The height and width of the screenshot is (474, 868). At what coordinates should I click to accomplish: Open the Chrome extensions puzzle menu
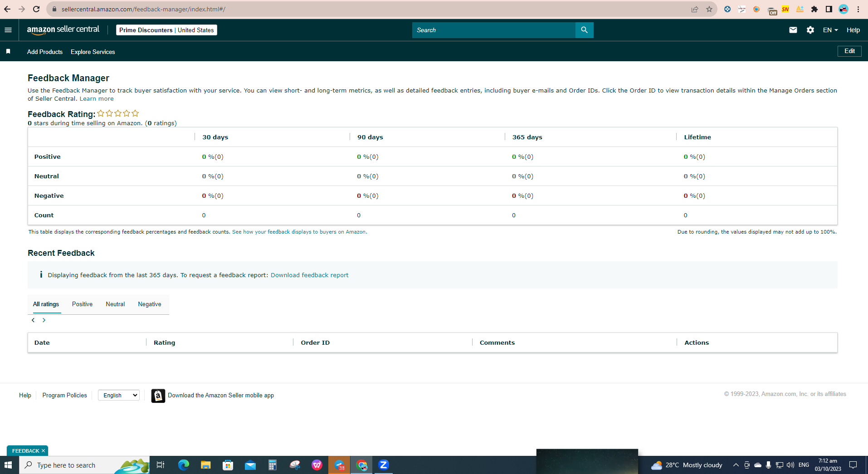pos(814,9)
